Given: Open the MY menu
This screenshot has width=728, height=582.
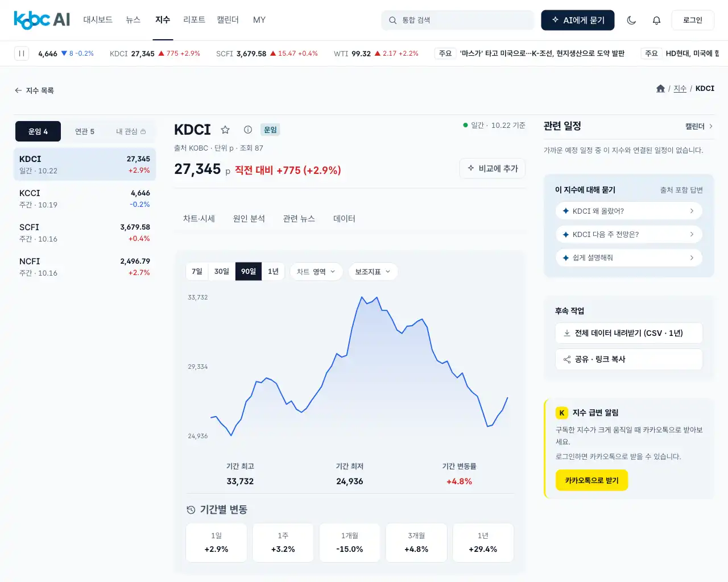Looking at the screenshot, I should (x=259, y=20).
